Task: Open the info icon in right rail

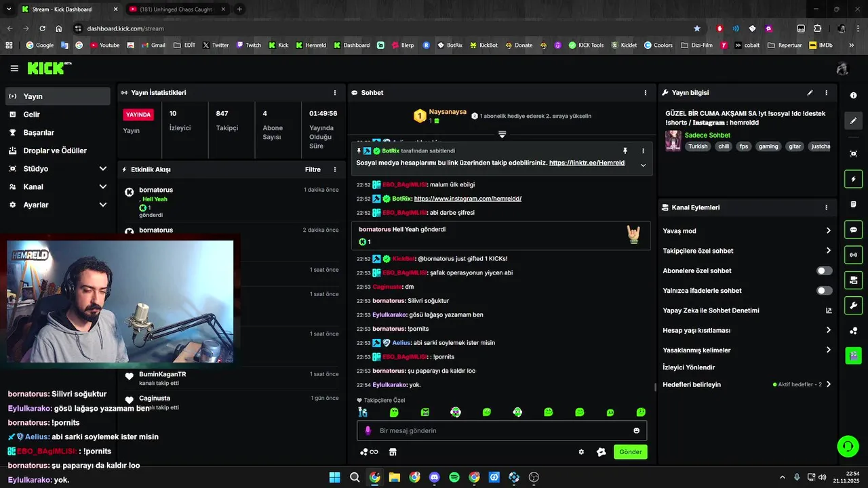Action: 854,96
